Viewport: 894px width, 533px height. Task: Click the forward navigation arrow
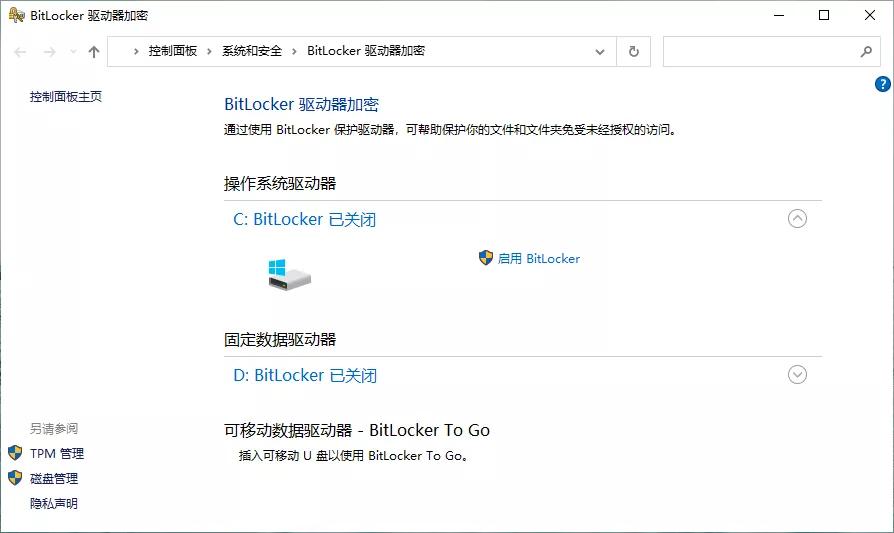49,52
